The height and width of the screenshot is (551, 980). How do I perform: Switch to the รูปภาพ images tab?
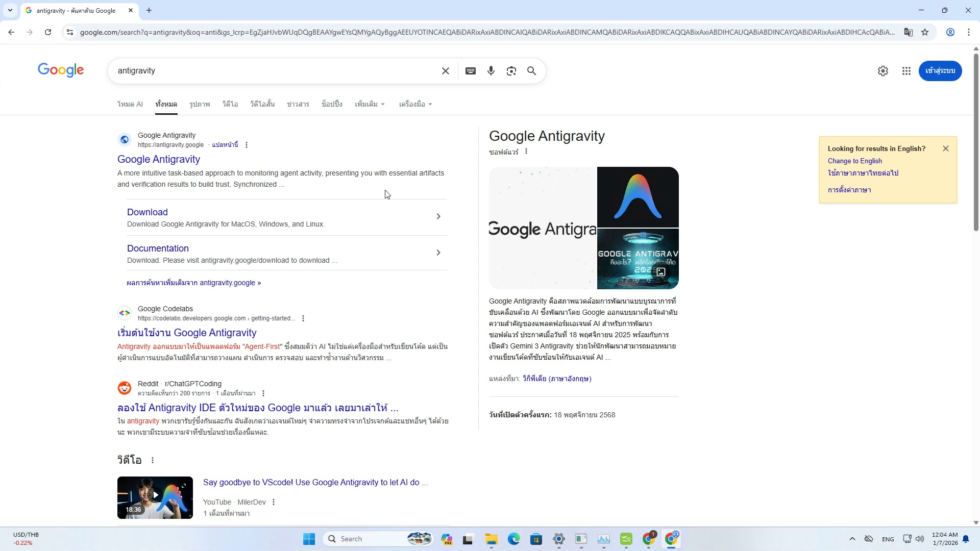click(x=200, y=104)
